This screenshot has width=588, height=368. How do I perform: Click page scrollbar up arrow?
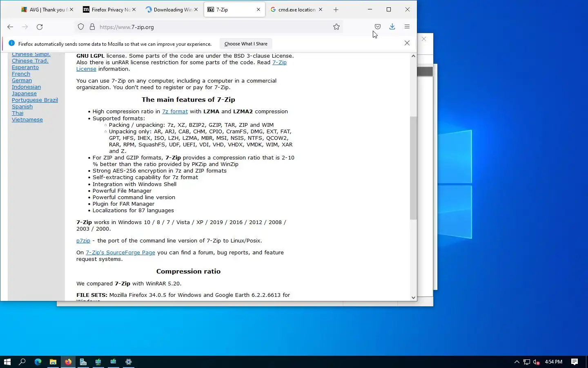click(x=413, y=56)
